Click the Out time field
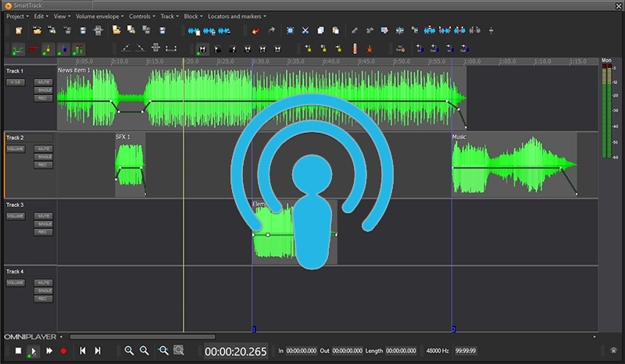Image resolution: width=625 pixels, height=364 pixels. pyautogui.click(x=347, y=351)
